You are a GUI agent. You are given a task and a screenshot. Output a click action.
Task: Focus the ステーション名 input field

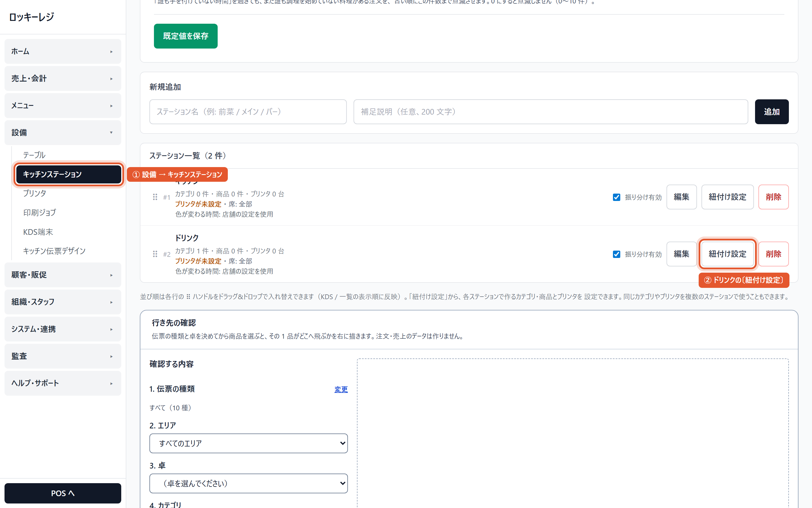click(x=248, y=112)
